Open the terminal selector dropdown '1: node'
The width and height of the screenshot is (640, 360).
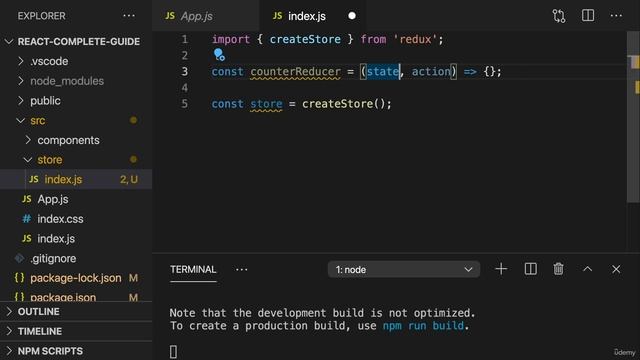(404, 269)
